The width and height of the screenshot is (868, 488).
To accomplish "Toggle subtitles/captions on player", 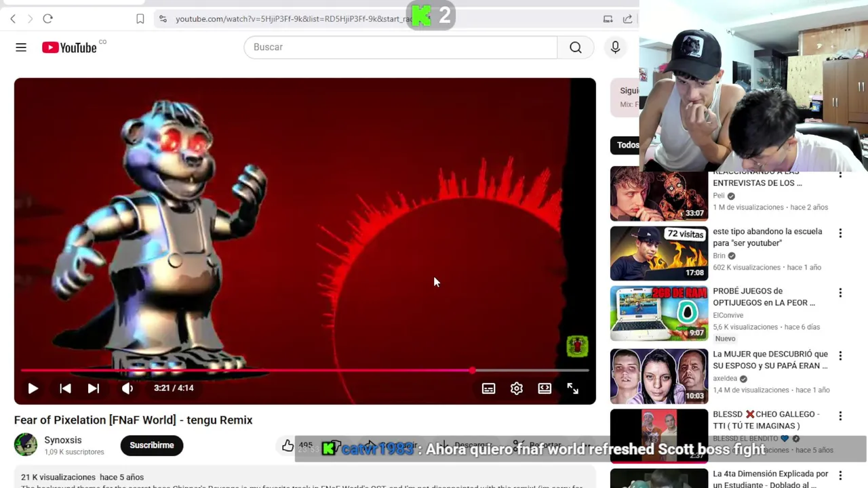I will 488,388.
